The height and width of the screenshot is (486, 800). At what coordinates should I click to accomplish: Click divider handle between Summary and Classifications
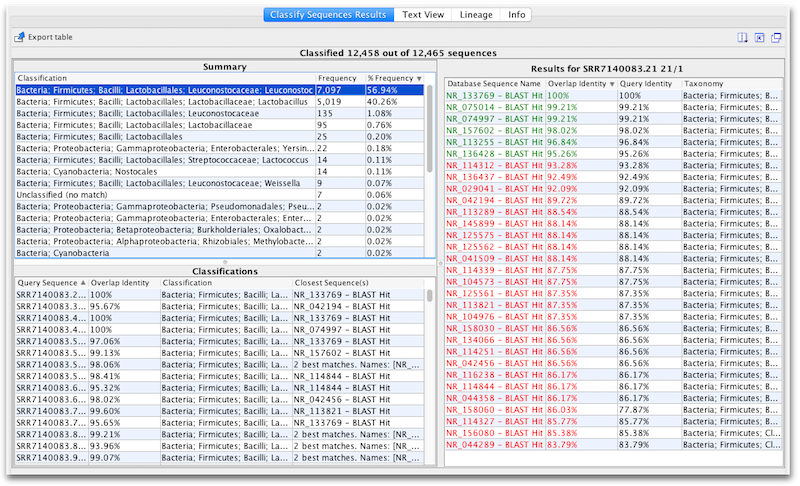coord(224,262)
